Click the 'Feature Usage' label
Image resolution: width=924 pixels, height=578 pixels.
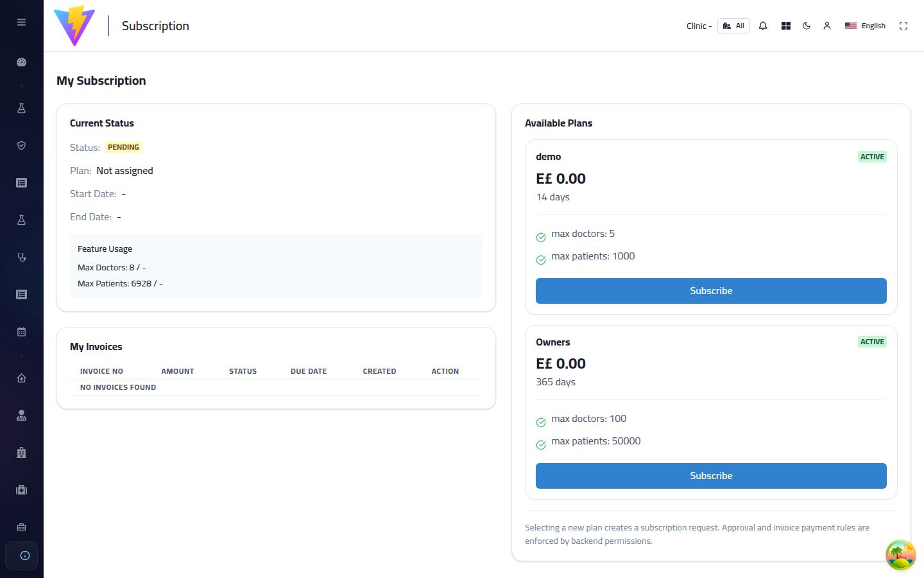(105, 249)
